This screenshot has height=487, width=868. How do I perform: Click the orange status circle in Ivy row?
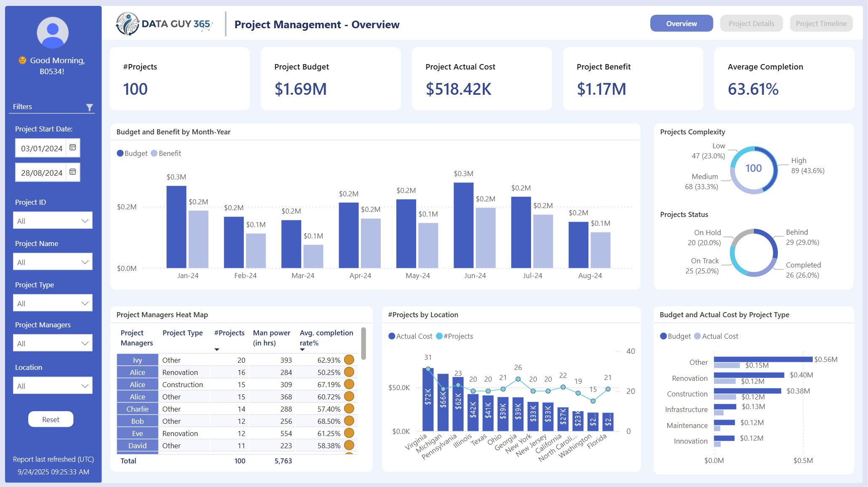[349, 360]
